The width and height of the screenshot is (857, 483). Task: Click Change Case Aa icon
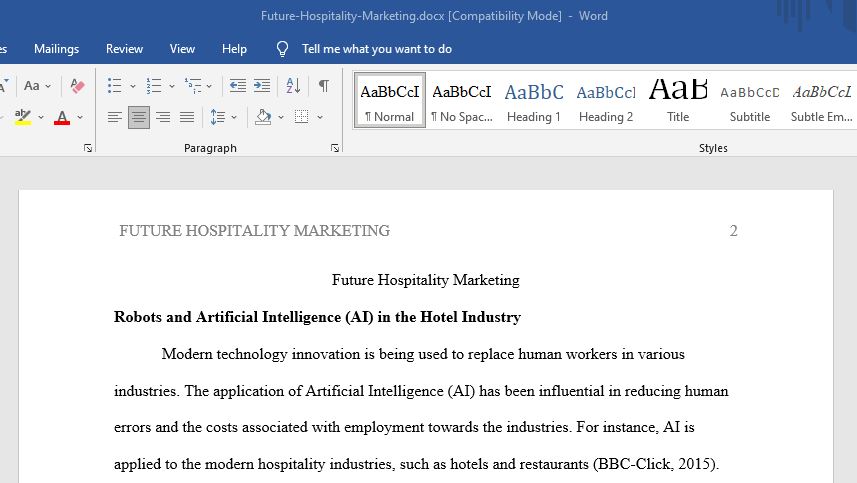coord(32,86)
